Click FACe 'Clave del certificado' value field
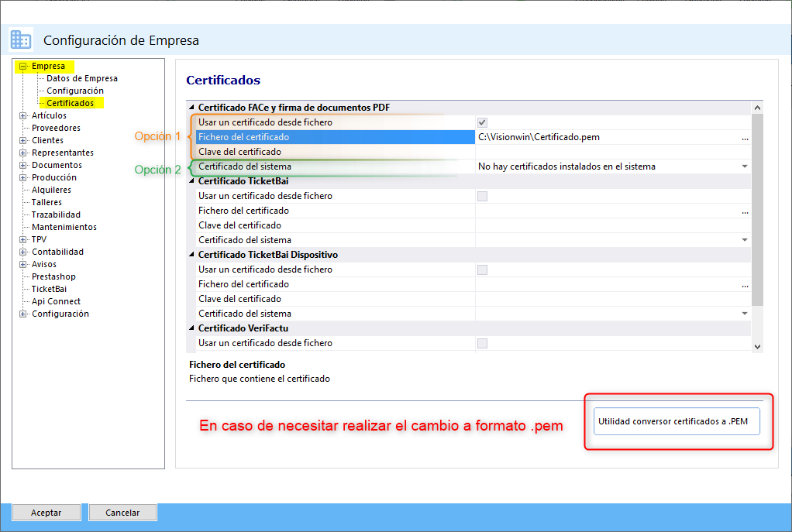 [613, 152]
